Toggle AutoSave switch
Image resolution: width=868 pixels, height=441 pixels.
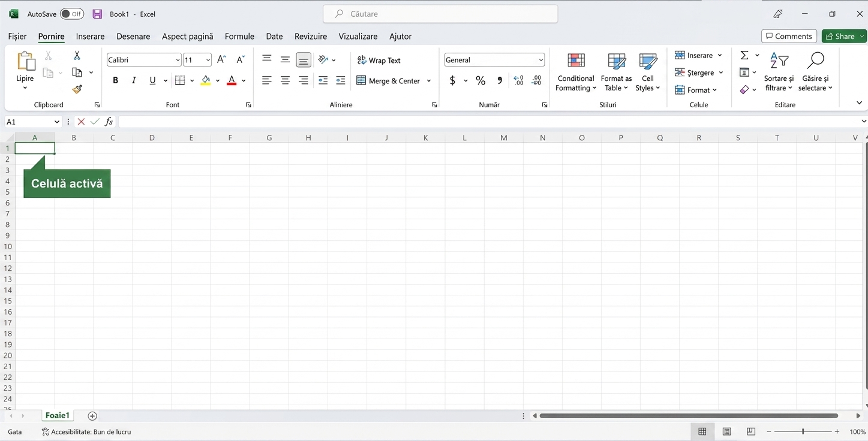72,14
